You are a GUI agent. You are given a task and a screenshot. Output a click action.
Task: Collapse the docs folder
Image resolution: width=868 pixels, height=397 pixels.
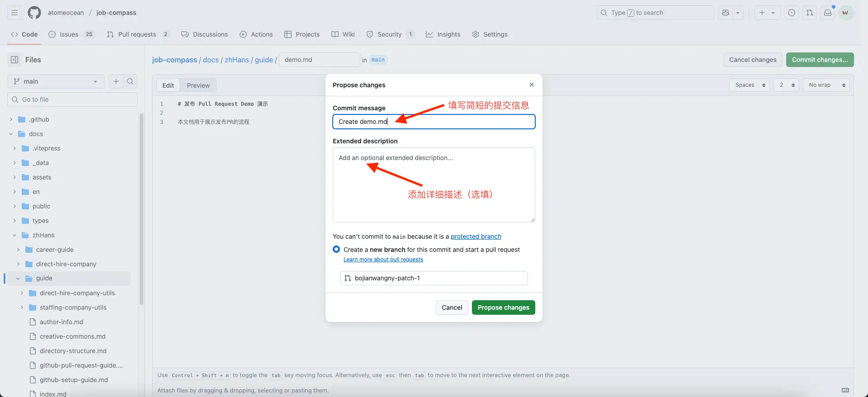(x=11, y=134)
